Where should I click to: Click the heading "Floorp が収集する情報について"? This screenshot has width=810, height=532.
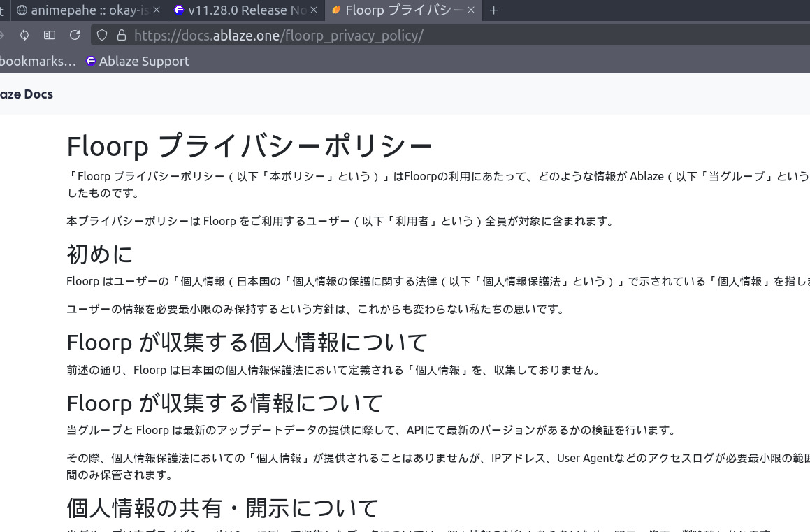(x=225, y=403)
